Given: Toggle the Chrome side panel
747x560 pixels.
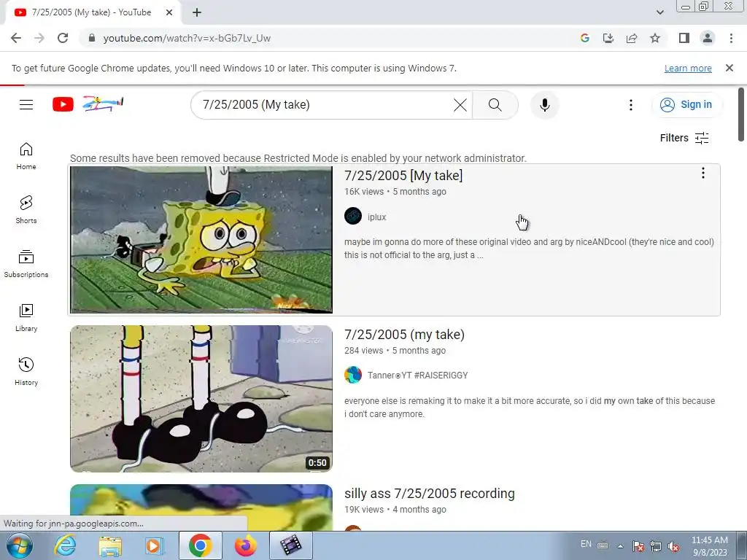Looking at the screenshot, I should (684, 38).
